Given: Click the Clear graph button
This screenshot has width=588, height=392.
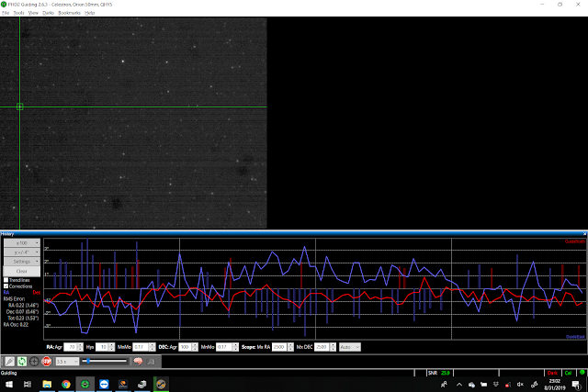Looking at the screenshot, I should [x=22, y=271].
